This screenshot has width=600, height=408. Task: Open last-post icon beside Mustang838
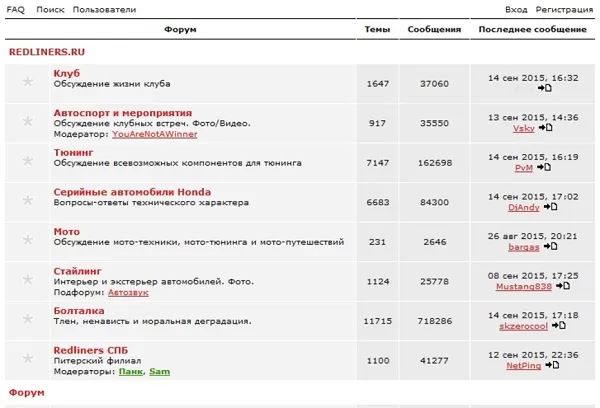click(x=563, y=286)
